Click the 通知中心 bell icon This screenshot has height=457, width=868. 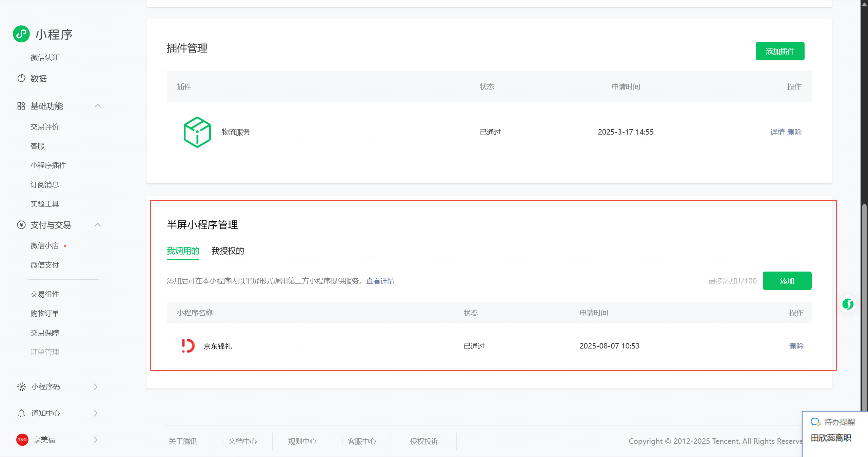click(21, 413)
